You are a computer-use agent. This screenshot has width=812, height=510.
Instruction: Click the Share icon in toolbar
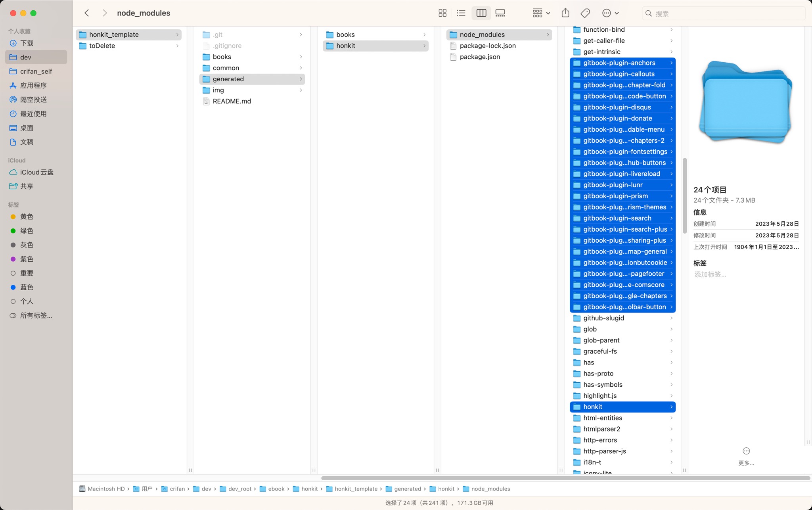pos(565,13)
